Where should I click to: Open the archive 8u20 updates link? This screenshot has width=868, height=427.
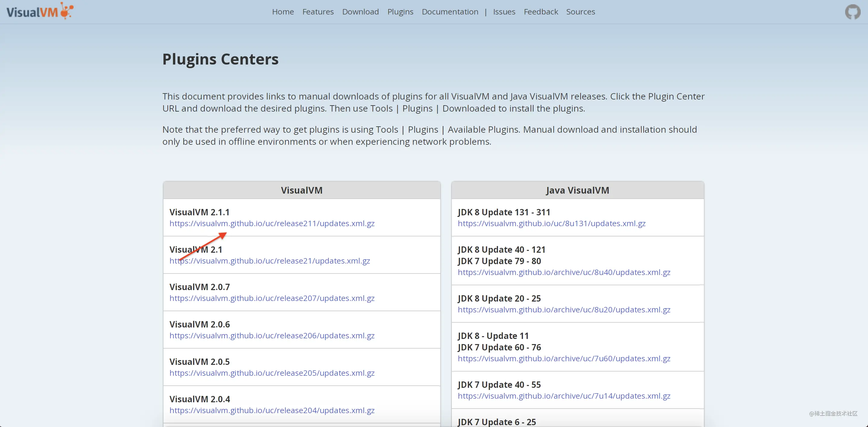pos(564,310)
